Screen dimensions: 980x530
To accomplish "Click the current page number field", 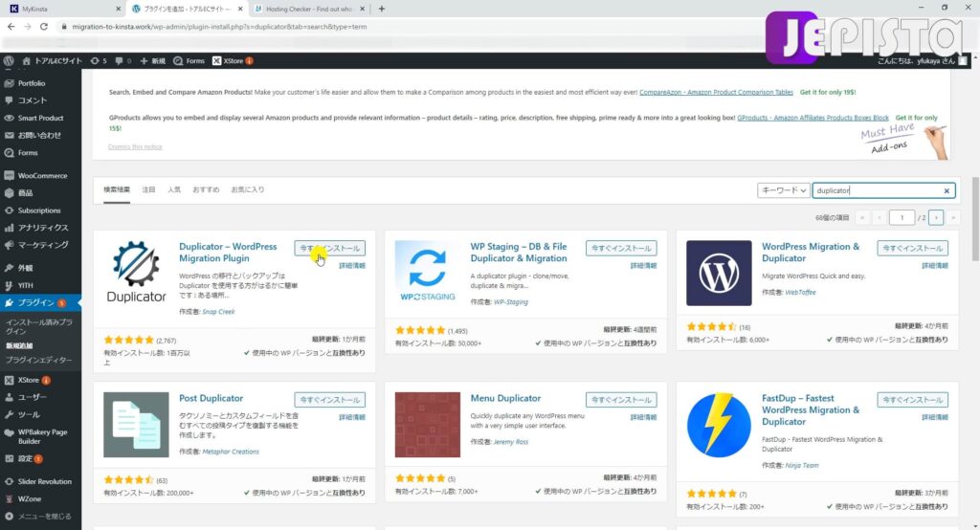I will coord(902,217).
